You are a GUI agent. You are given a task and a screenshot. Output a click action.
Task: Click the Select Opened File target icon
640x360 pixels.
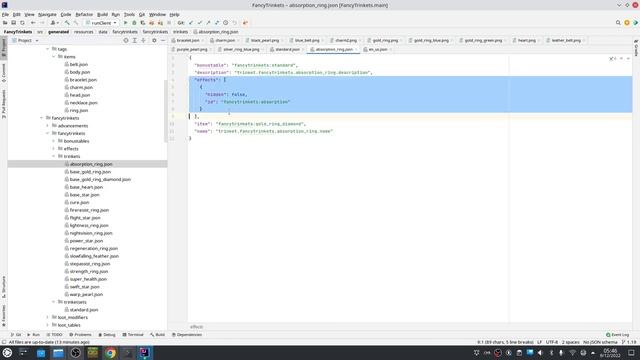(126, 40)
